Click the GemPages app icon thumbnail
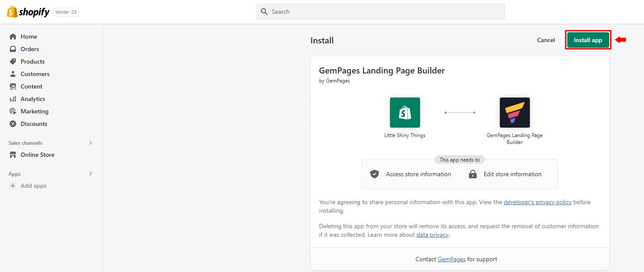Viewport: 644px width, 272px height. 514,112
